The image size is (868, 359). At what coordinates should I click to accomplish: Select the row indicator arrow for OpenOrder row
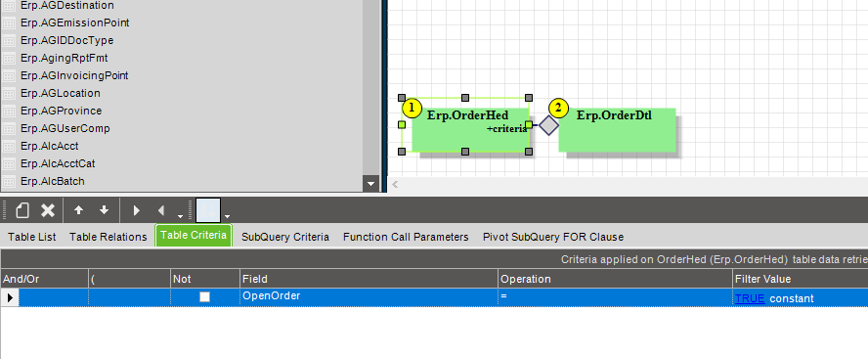(10, 297)
